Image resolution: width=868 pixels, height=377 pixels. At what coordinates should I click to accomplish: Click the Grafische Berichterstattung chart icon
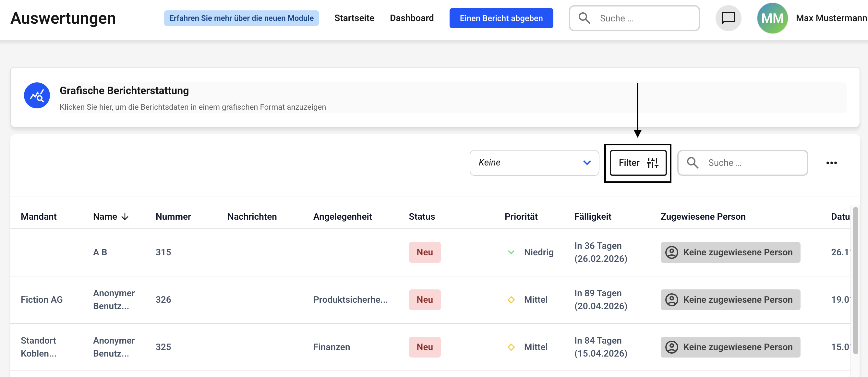(x=37, y=96)
